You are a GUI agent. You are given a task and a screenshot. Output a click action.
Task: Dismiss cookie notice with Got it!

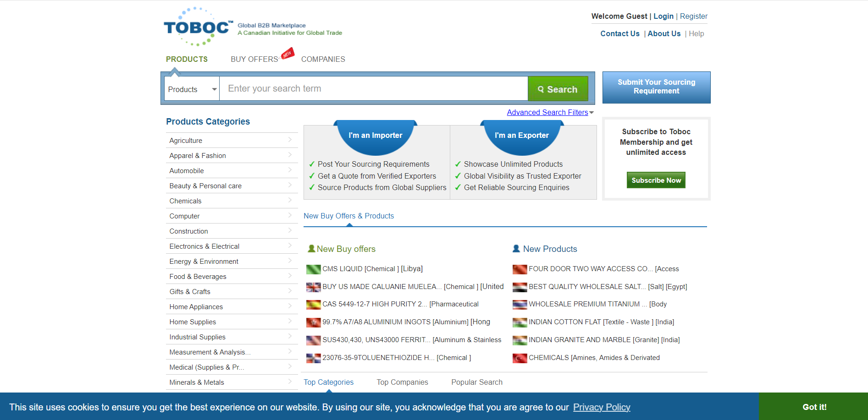(814, 407)
